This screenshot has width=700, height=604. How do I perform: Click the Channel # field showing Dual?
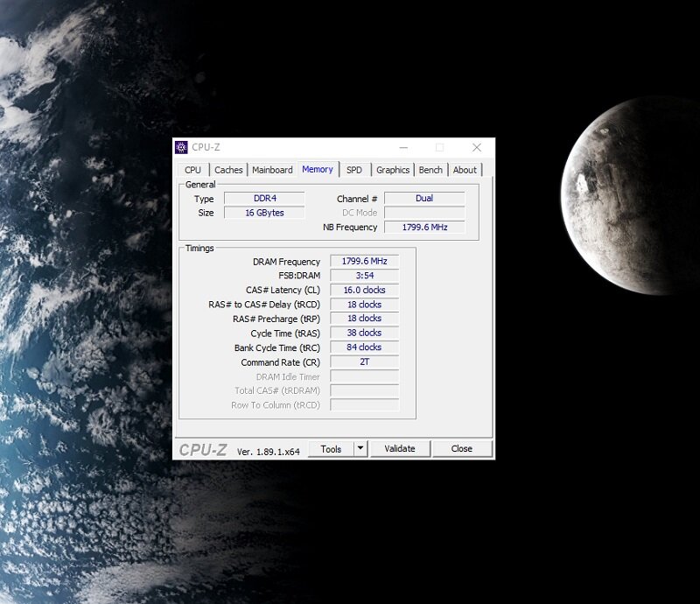pyautogui.click(x=424, y=199)
